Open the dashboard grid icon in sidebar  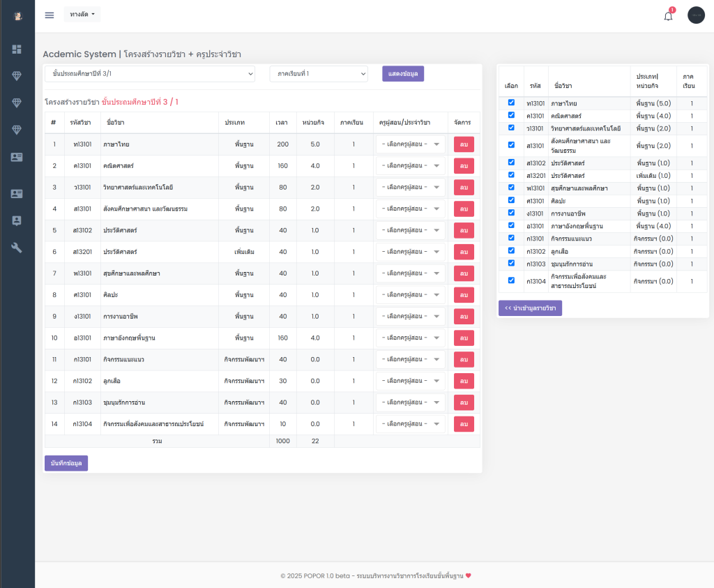17,50
